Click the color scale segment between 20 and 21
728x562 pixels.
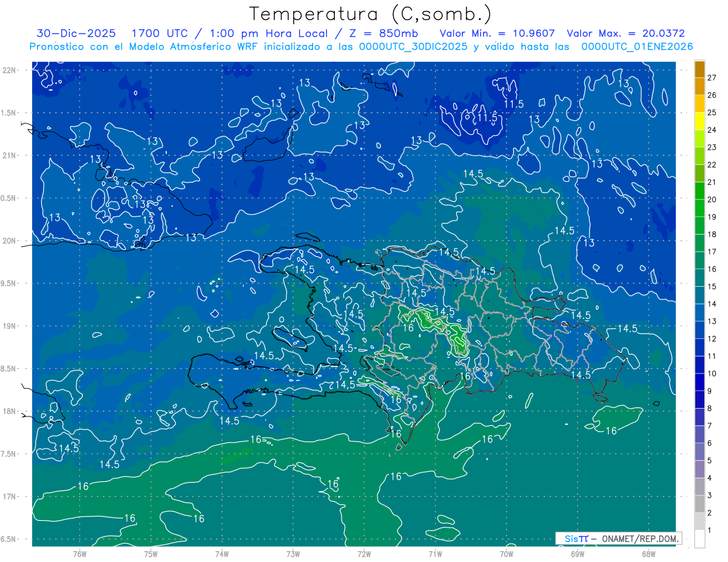[x=699, y=190]
